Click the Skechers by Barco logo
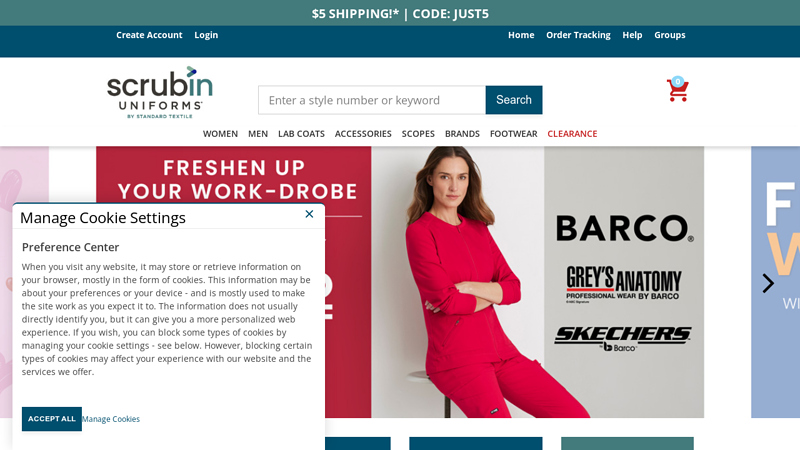The height and width of the screenshot is (450, 800). [x=622, y=339]
